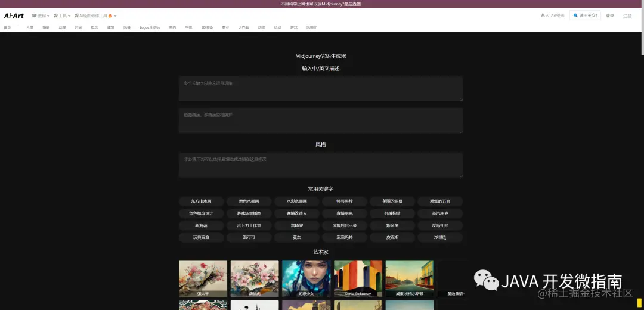Choose the 精细的五官 keyword chip
This screenshot has height=310, width=644.
pos(440,201)
